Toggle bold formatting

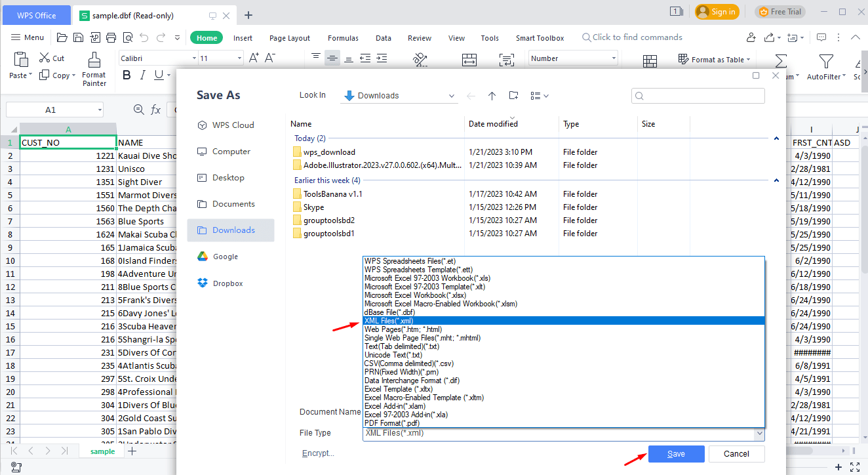point(126,75)
